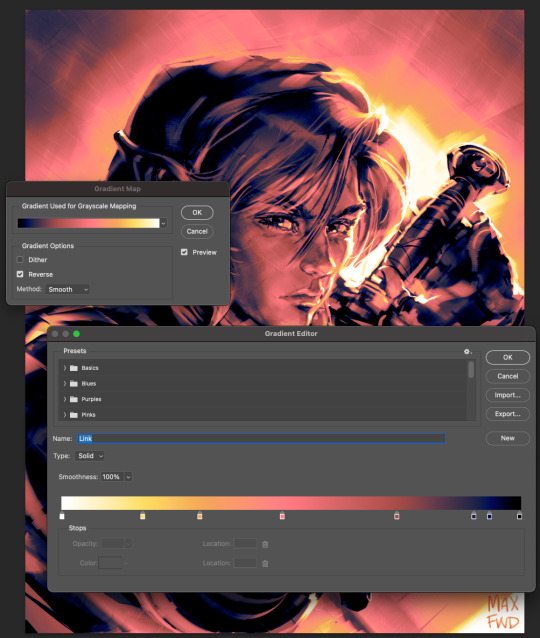Toggle the Preview checkbox
Image resolution: width=540 pixels, height=638 pixels.
click(x=184, y=252)
